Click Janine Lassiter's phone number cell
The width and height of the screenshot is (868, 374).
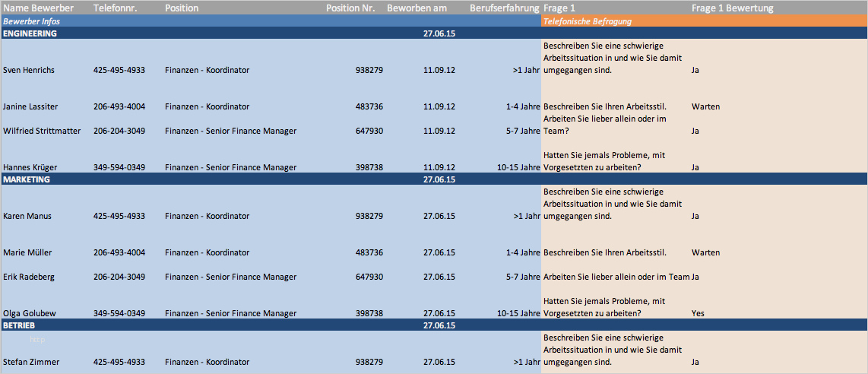[x=119, y=106]
